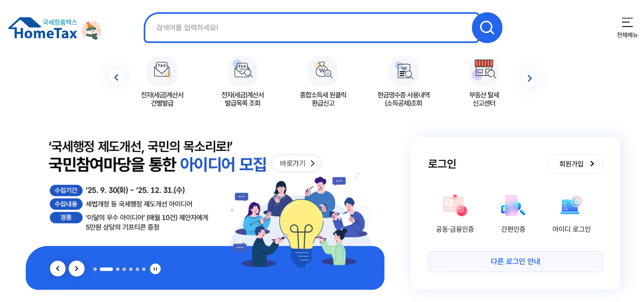
Task: Choose 간편인증 login icon
Action: click(513, 206)
